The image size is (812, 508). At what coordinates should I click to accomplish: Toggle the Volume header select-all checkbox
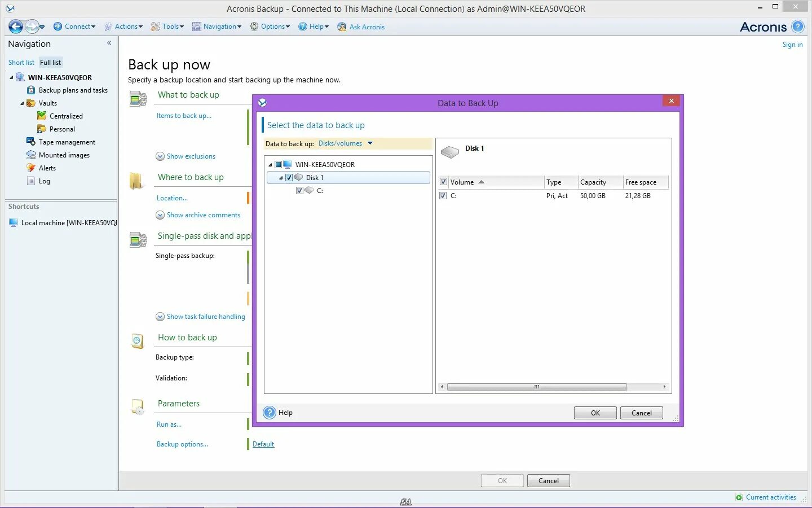click(443, 182)
